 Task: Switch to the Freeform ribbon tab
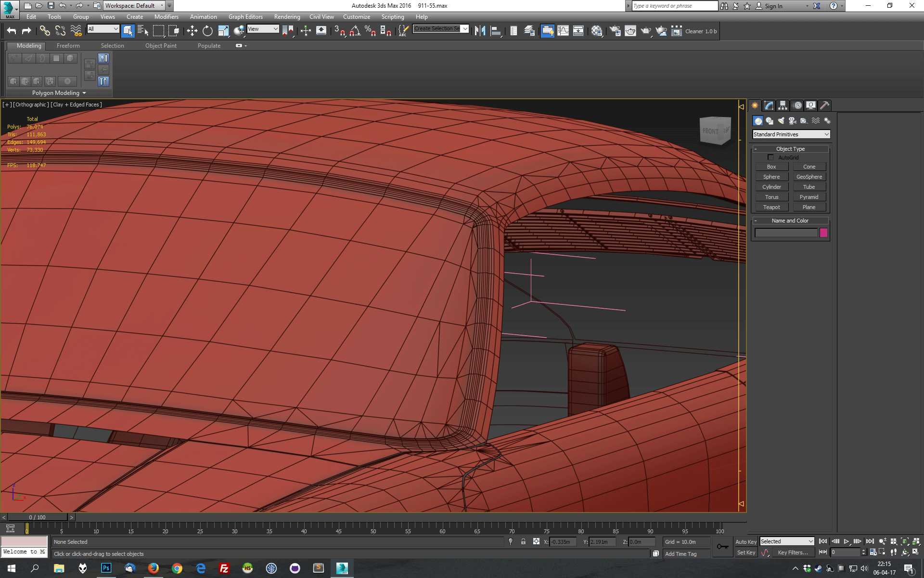click(x=68, y=46)
